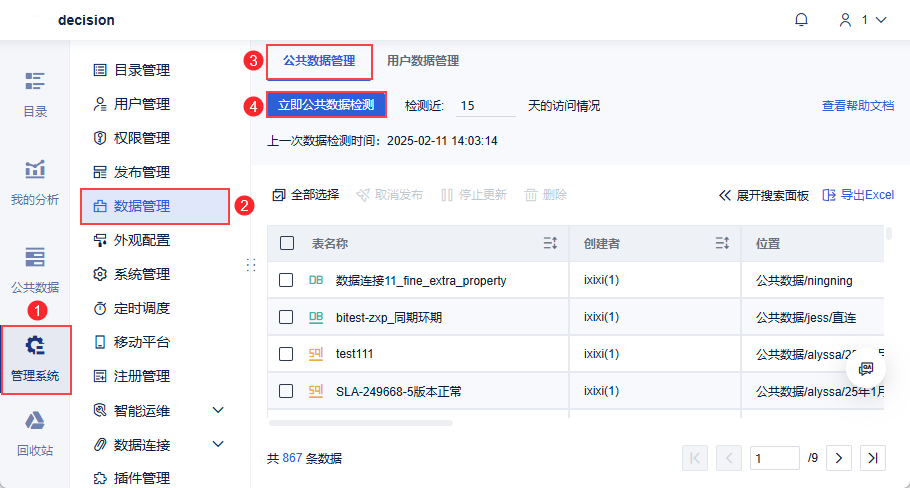910x488 pixels.
Task: Click the notification bell icon
Action: pyautogui.click(x=801, y=20)
